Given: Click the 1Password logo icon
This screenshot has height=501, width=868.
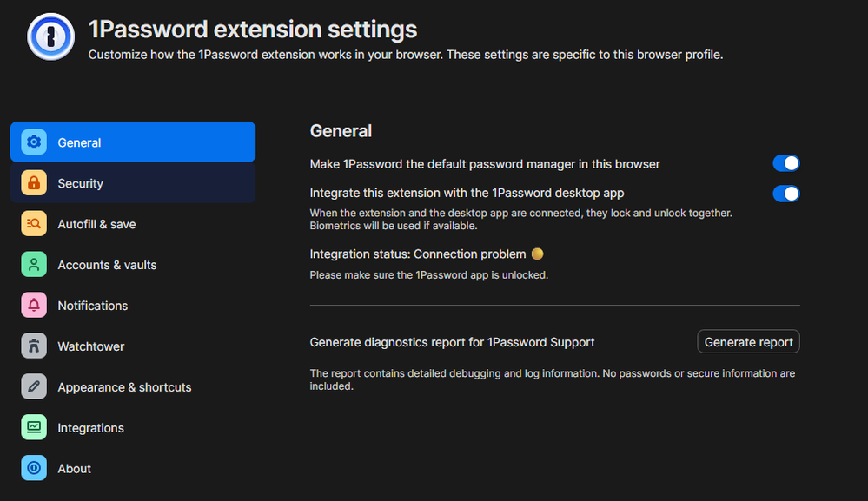Looking at the screenshot, I should [x=50, y=36].
